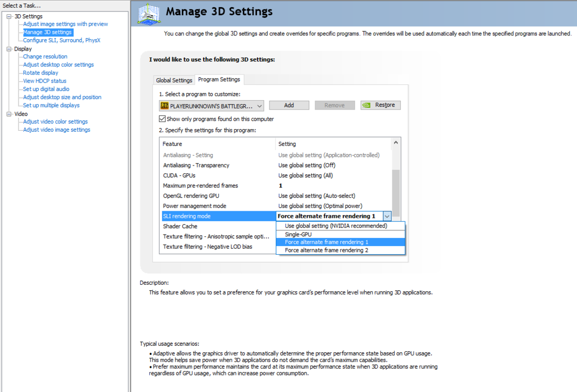Open Adjust desktop color settings

[x=58, y=64]
